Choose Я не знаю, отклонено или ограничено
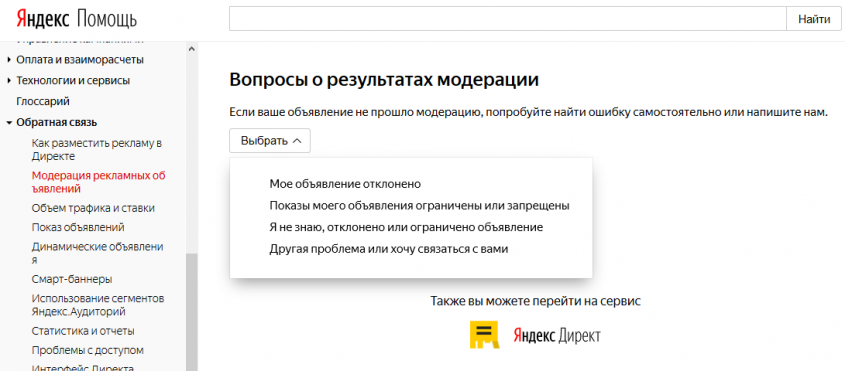The height and width of the screenshot is (371, 845). [x=406, y=228]
